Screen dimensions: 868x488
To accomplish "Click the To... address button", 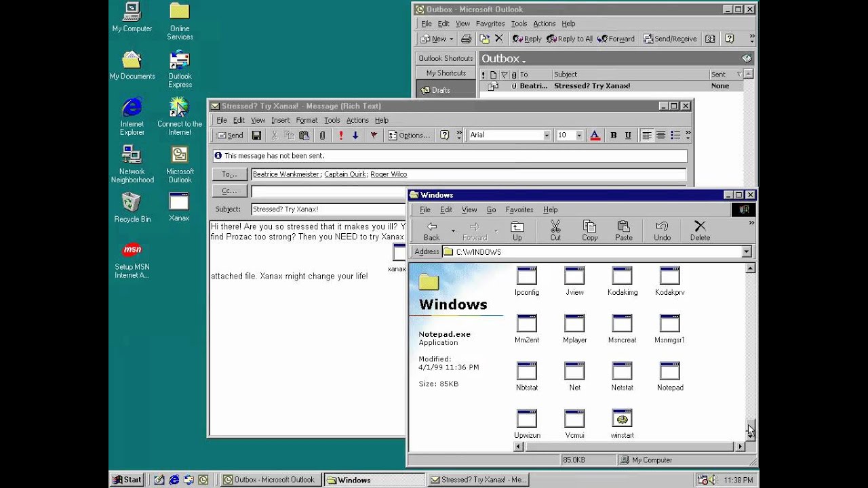I will tap(229, 174).
